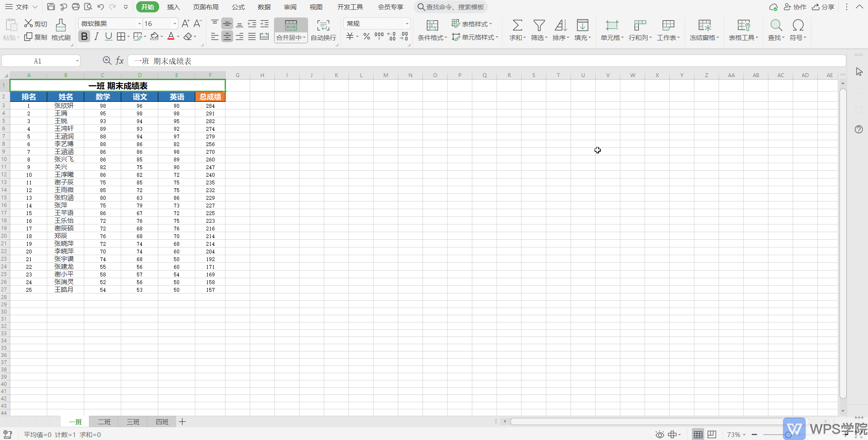Open the number format 常规 dropdown
This screenshot has height=440, width=868.
(x=407, y=23)
